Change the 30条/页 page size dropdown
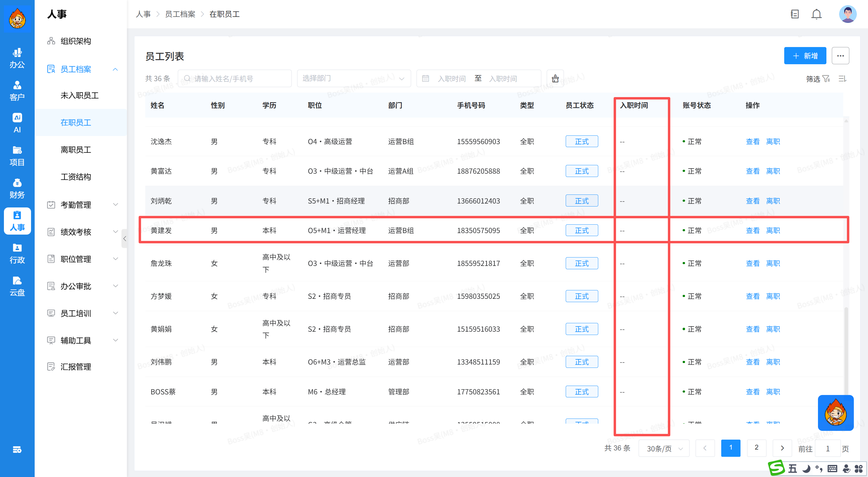 point(663,448)
